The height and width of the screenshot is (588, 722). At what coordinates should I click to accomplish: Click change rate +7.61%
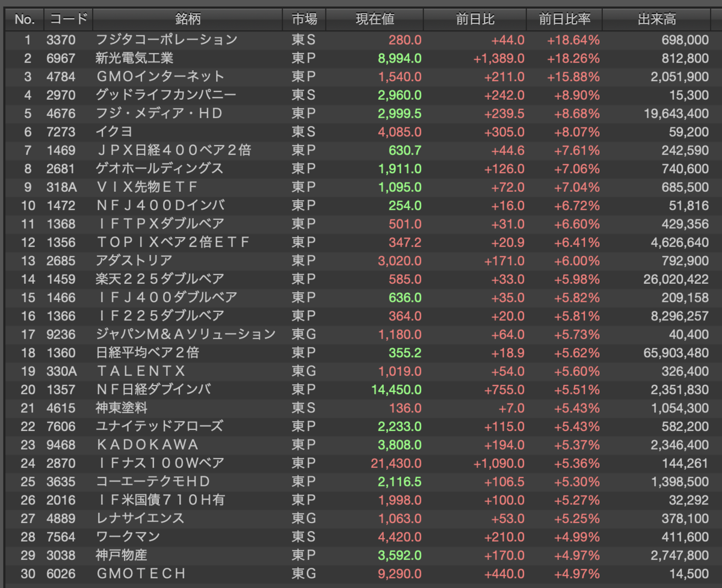(x=576, y=150)
